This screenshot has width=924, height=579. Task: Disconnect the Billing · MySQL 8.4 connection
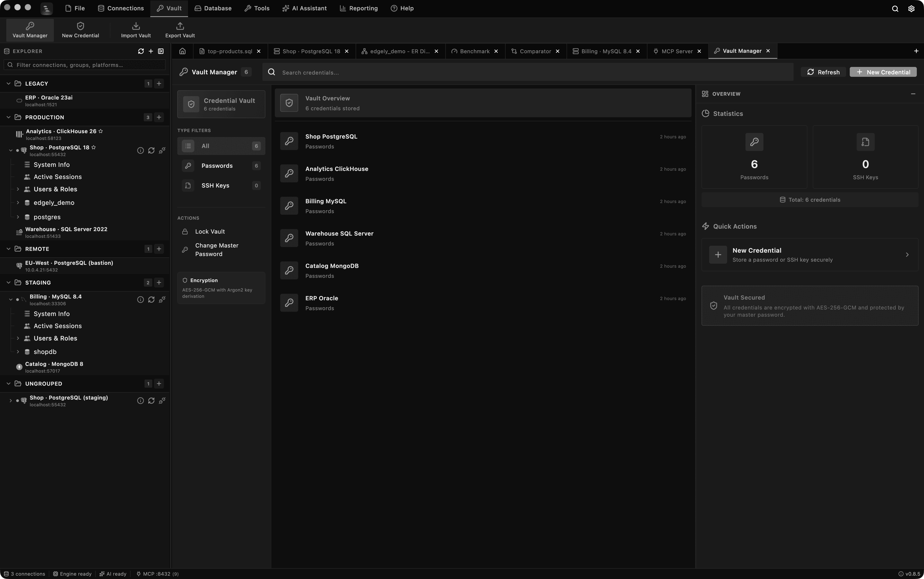click(x=162, y=299)
